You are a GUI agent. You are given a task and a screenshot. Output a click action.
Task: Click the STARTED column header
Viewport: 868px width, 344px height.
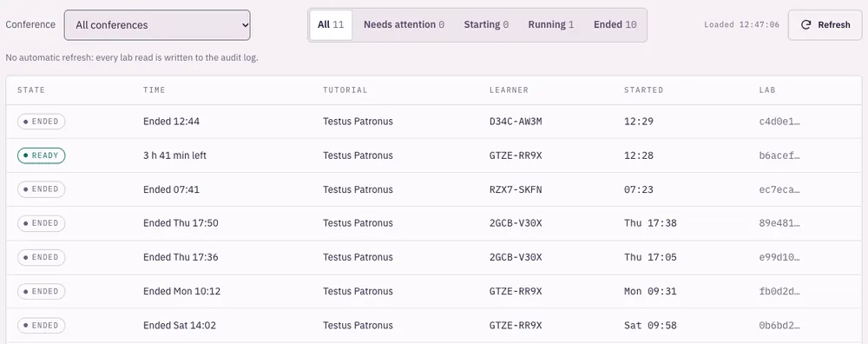tap(643, 89)
